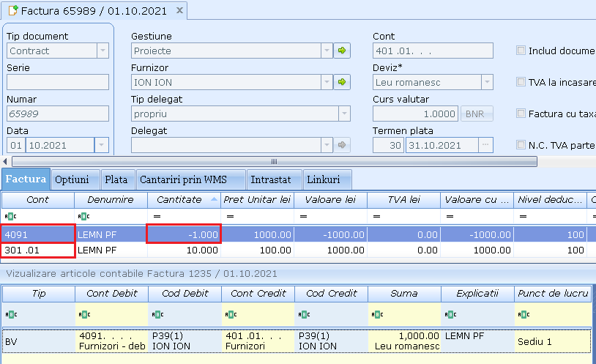Click ABC filter icon under Cont Debit column
The height and width of the screenshot is (364, 596).
(84, 314)
